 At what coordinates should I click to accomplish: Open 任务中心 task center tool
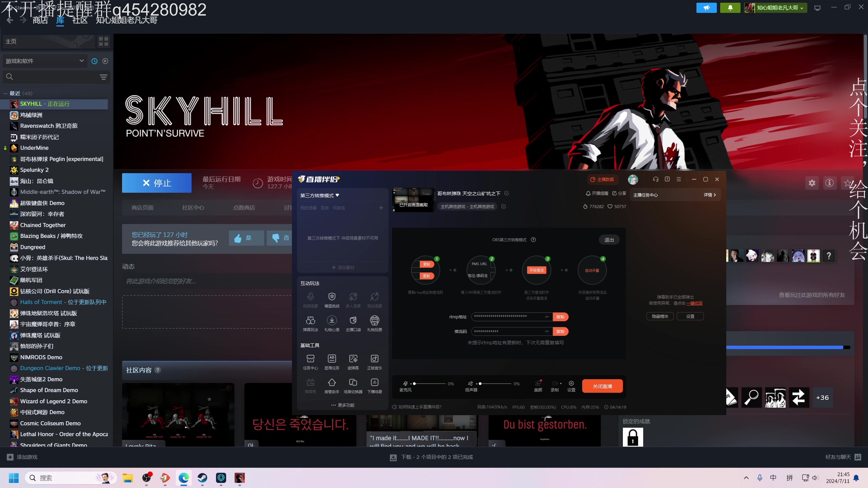tap(310, 362)
